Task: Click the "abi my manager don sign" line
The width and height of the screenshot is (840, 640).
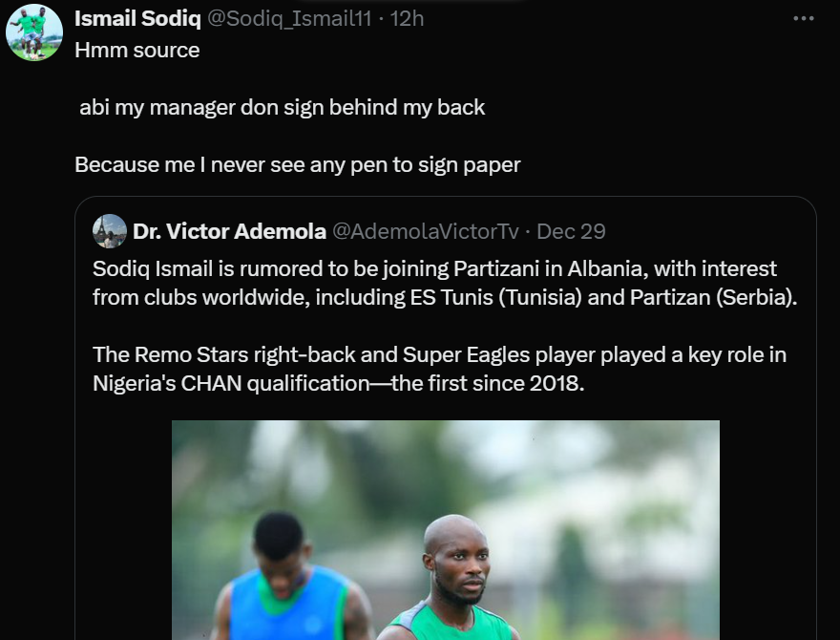Action: click(283, 107)
